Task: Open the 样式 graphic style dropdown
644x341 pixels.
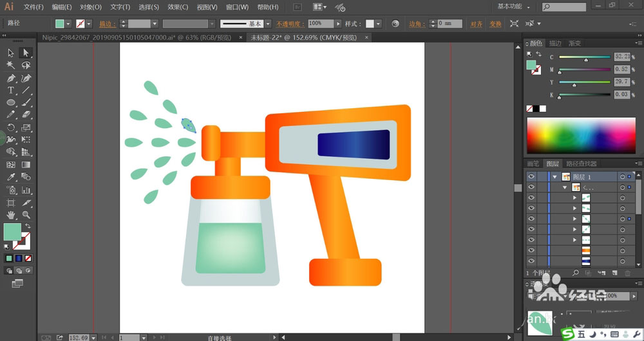Action: coord(378,24)
